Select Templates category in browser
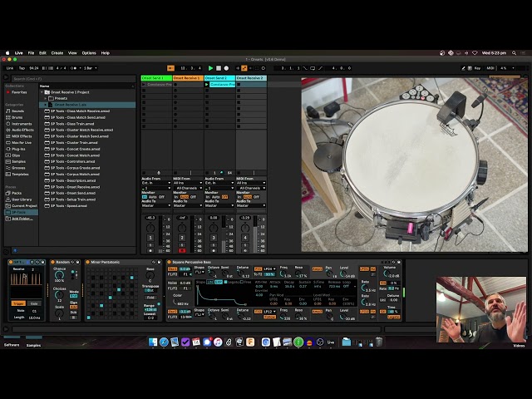This screenshot has width=532, height=399. click(x=20, y=175)
